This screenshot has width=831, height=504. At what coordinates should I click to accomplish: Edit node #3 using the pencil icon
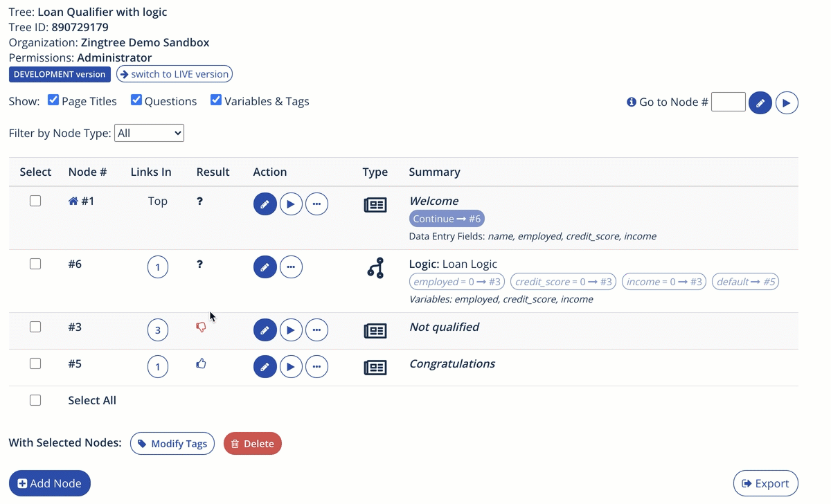point(265,330)
